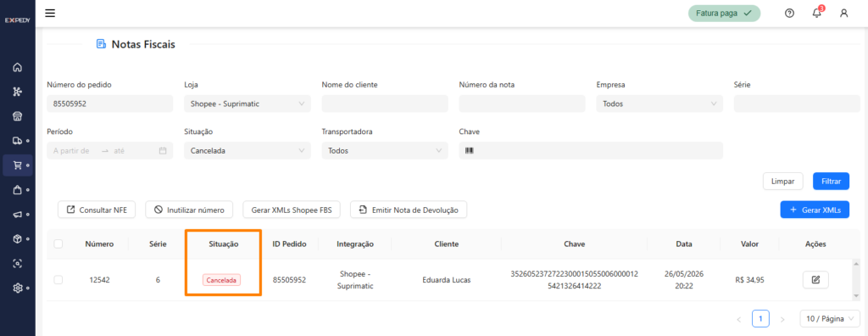The image size is (868, 336).
Task: Click the Integração column header
Action: pyautogui.click(x=355, y=244)
